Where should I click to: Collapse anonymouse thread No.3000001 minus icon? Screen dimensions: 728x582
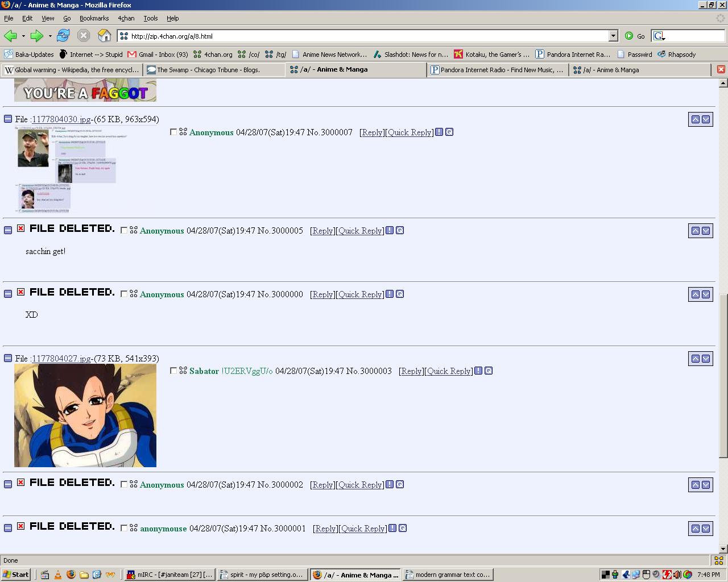pos(8,528)
